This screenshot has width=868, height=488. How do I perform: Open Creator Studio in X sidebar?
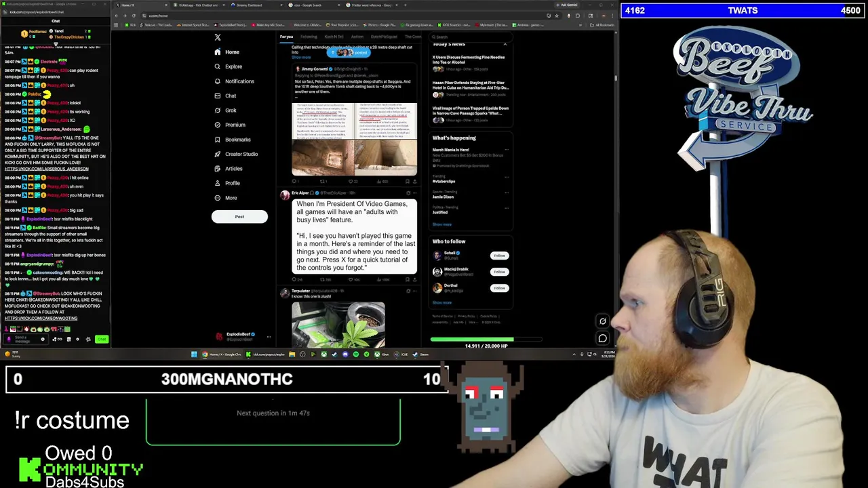(235, 154)
